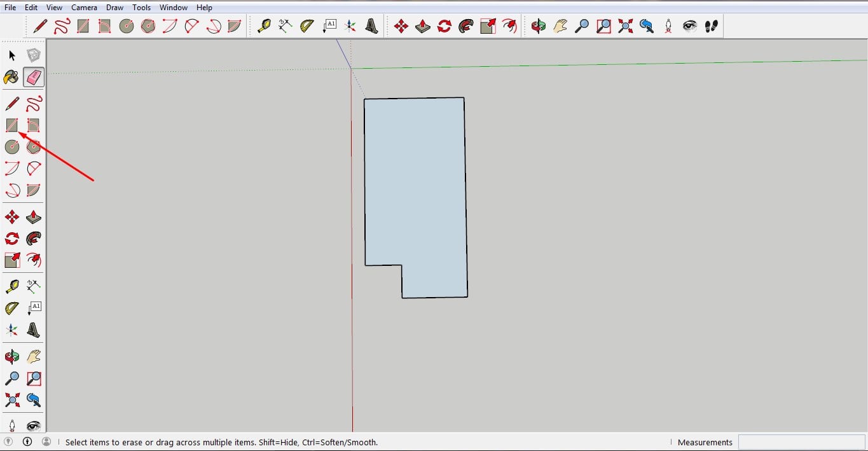Choose the Line tool in the left palette
Viewport: 868px width, 451px height.
click(12, 104)
